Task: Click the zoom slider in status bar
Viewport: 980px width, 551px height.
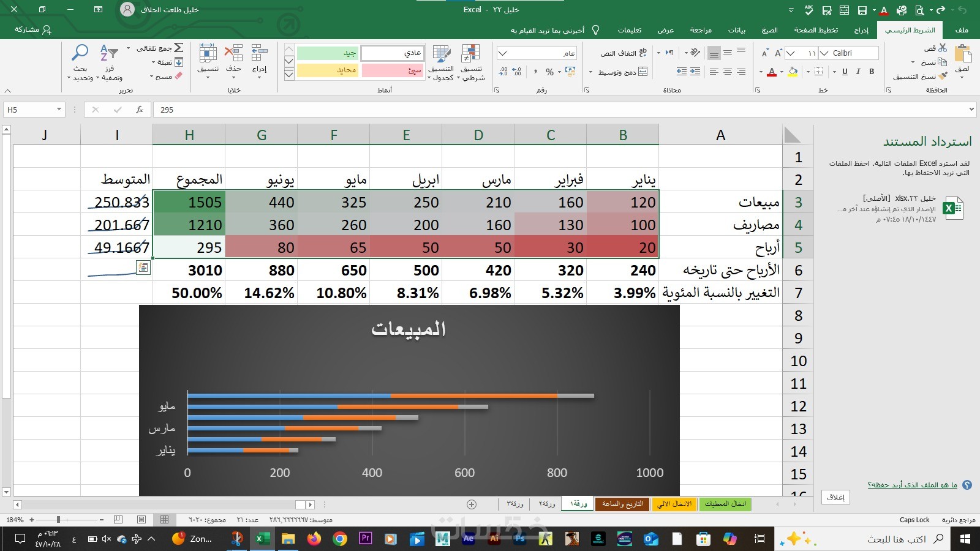Action: pyautogui.click(x=58, y=520)
